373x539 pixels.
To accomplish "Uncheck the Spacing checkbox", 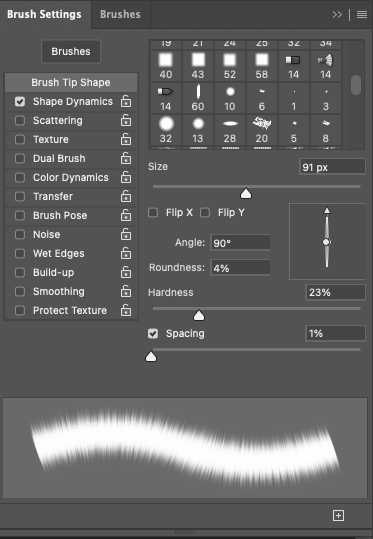I will pyautogui.click(x=153, y=333).
